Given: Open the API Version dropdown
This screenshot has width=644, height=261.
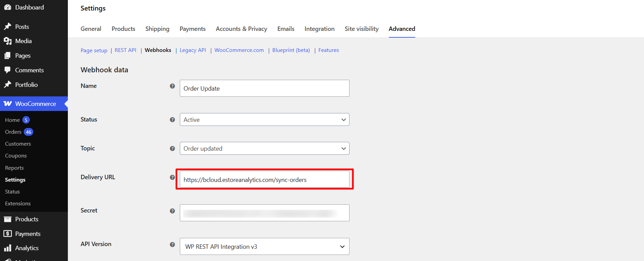Looking at the screenshot, I should pyautogui.click(x=264, y=246).
